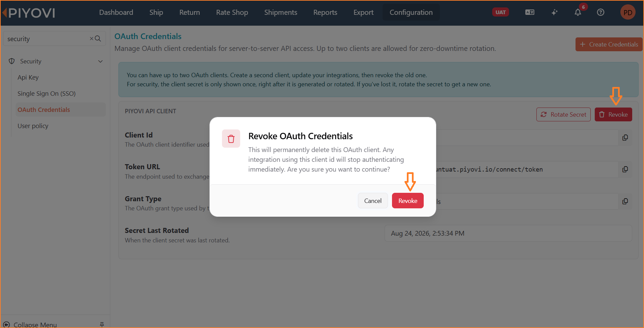Copy the Client Id value
Viewport: 644px width, 328px height.
[625, 138]
